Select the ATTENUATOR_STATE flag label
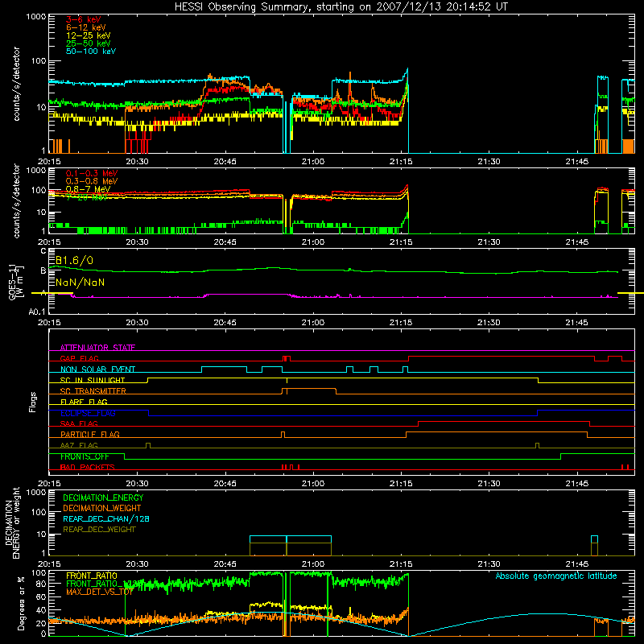This screenshot has height=644, width=644. point(97,348)
